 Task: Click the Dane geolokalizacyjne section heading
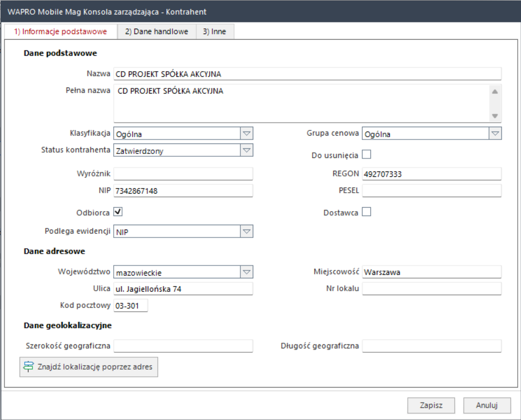click(67, 325)
